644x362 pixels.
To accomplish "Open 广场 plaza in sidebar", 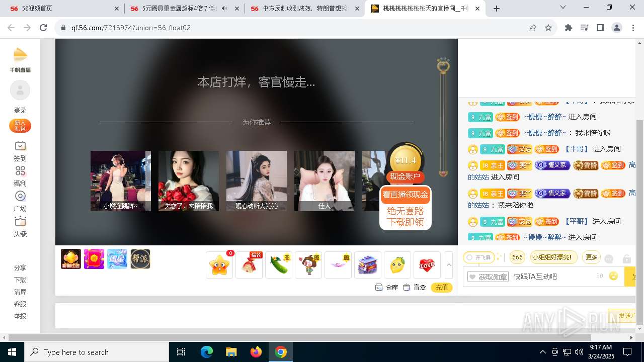I will [x=20, y=201].
